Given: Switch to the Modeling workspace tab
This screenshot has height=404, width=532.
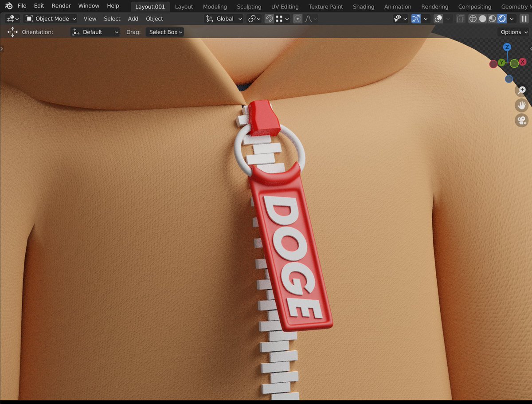Looking at the screenshot, I should click(215, 7).
